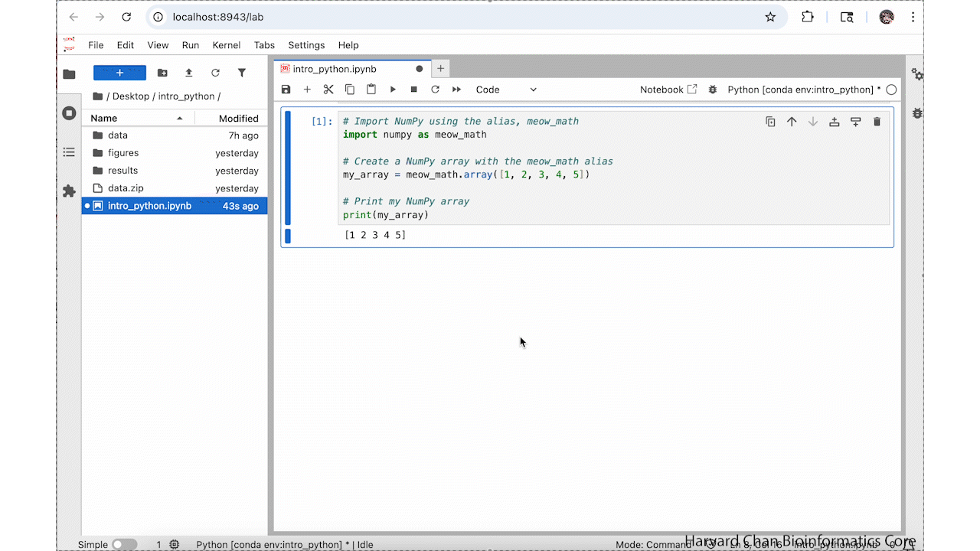Cut the selected cell with the scissors icon
Screen dimensions: 980x551
pyautogui.click(x=328, y=90)
